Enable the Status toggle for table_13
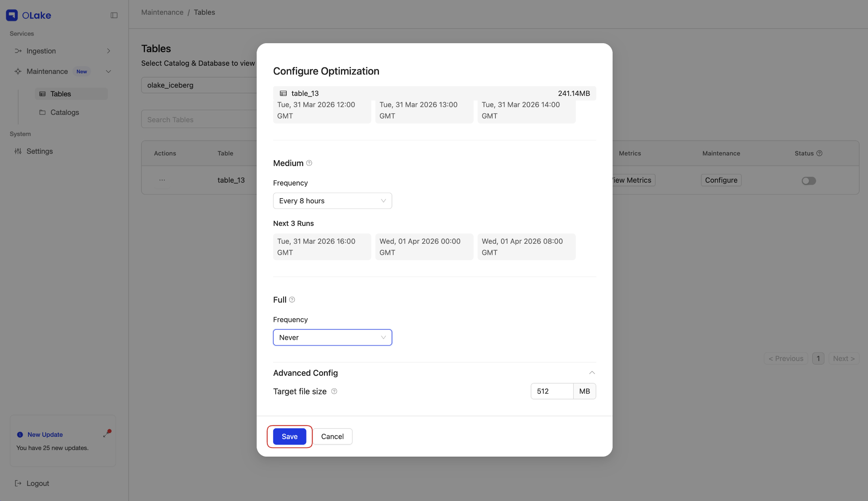The height and width of the screenshot is (501, 868). click(x=809, y=180)
